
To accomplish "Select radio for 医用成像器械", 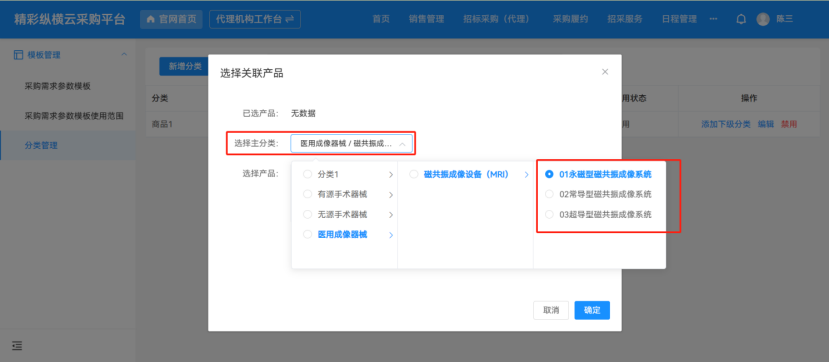I will coord(307,235).
